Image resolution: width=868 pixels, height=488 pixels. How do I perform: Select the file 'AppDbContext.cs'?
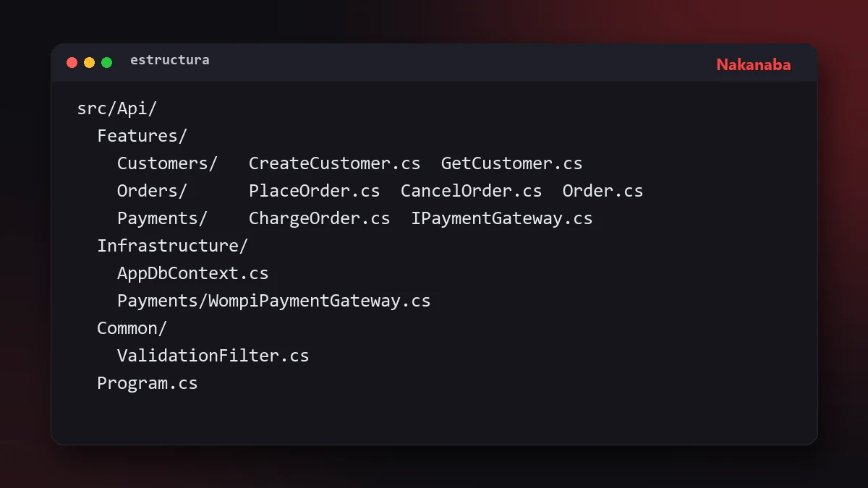193,273
